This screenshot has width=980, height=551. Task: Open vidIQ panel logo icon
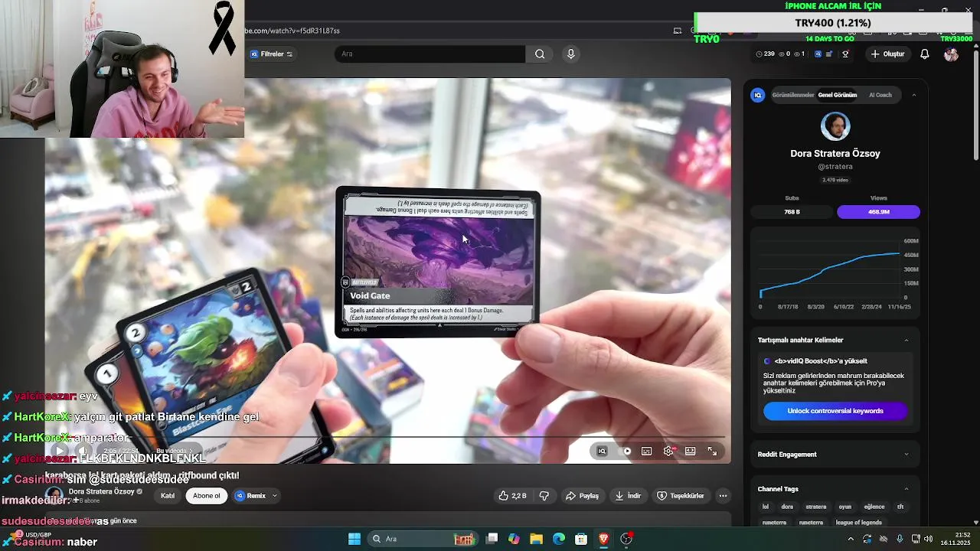758,95
